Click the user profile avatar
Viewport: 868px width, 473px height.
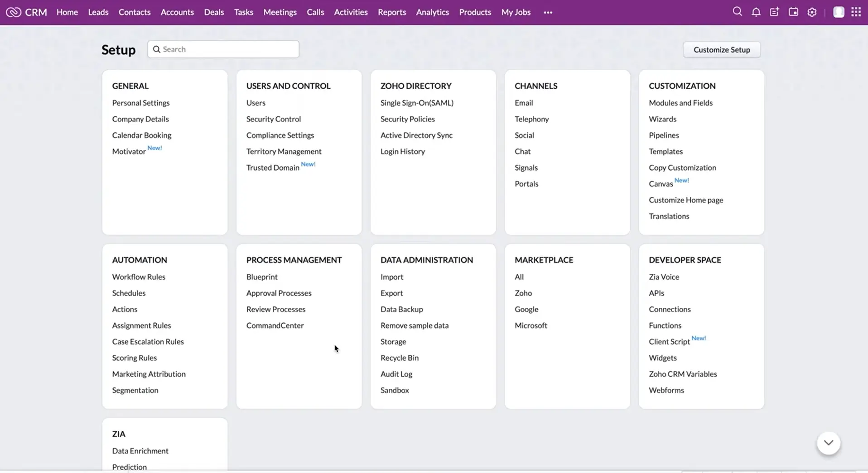(839, 12)
